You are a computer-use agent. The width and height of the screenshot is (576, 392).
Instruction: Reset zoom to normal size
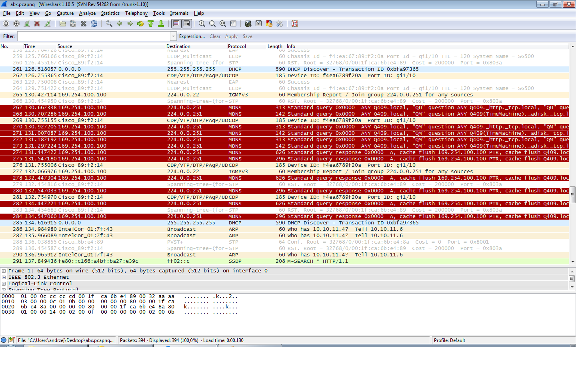[223, 24]
